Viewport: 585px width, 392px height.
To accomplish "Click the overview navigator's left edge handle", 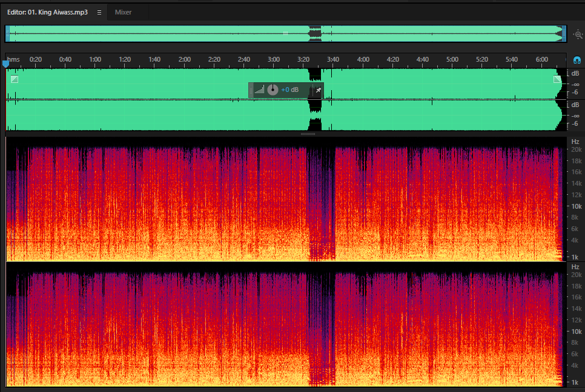I will (7, 34).
